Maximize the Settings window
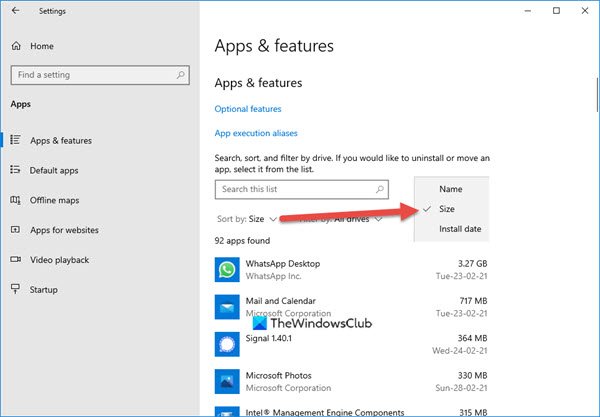 556,11
